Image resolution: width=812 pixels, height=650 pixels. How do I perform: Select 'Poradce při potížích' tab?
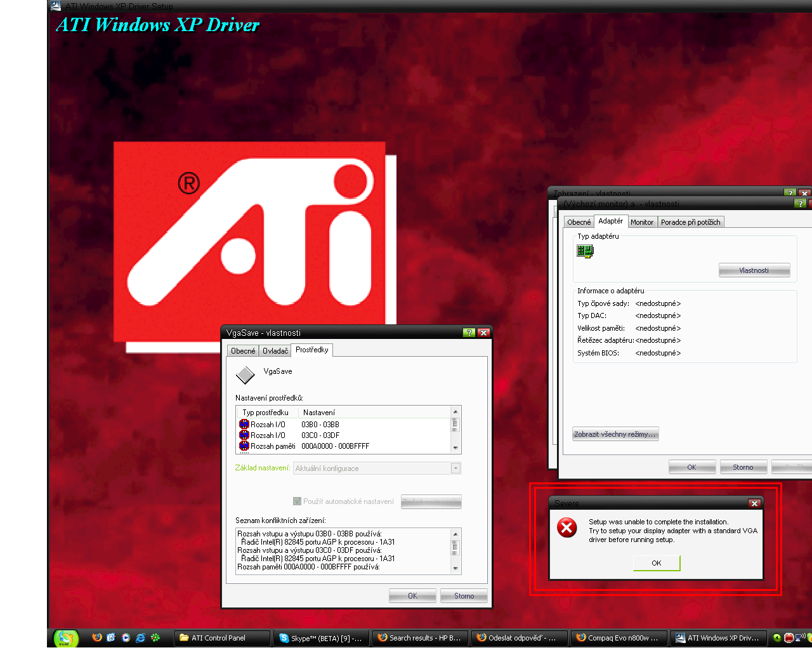tap(690, 222)
